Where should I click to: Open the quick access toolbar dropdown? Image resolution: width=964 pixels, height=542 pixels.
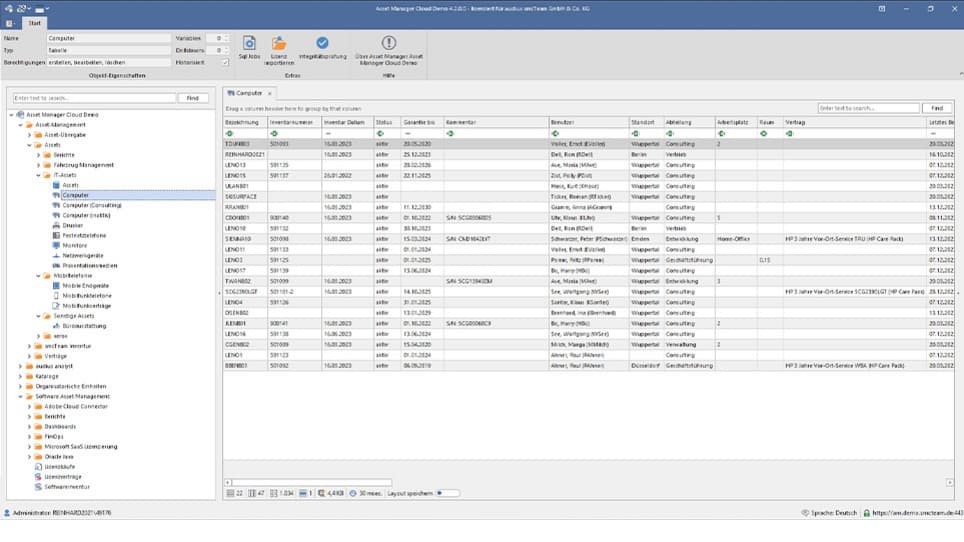coord(47,9)
